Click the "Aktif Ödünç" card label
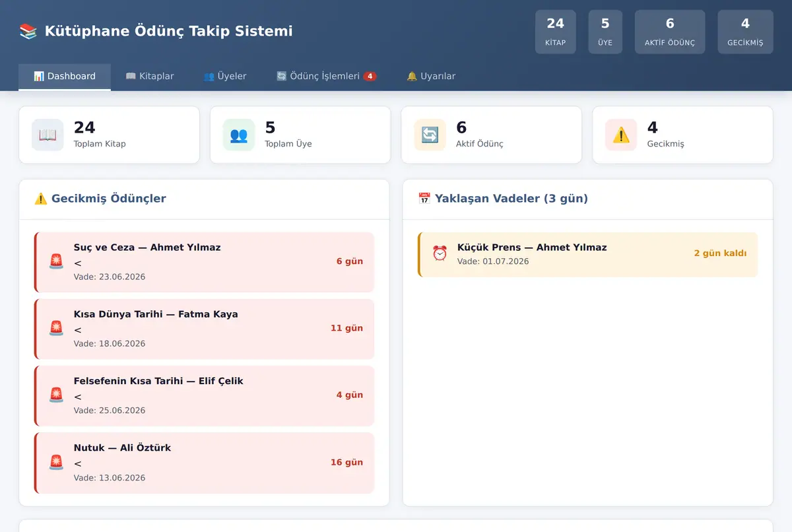 click(480, 144)
